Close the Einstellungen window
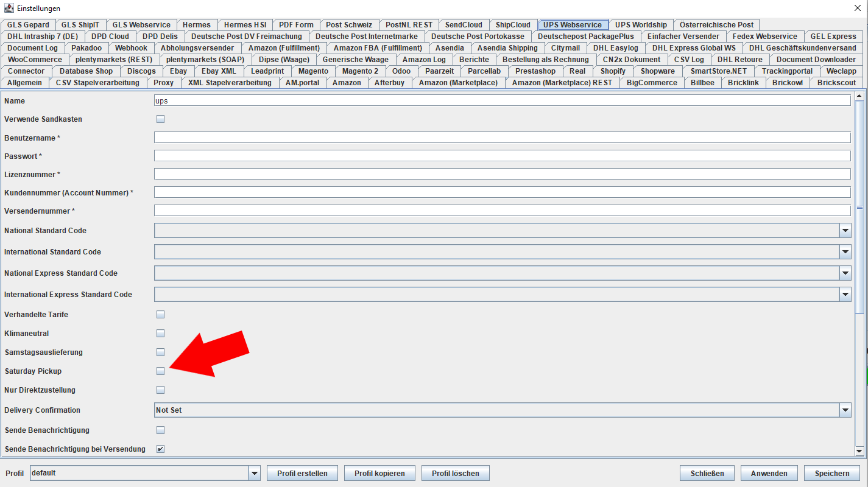 tap(858, 8)
